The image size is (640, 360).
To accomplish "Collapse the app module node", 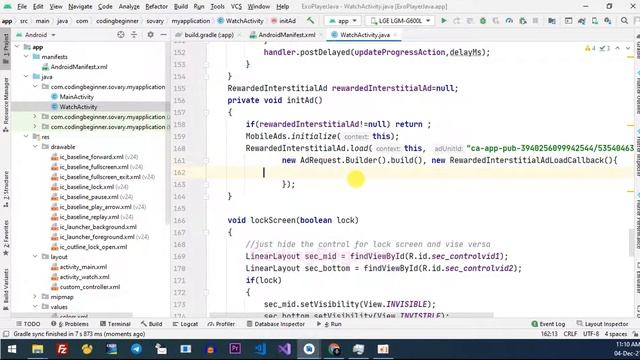I will [17, 47].
